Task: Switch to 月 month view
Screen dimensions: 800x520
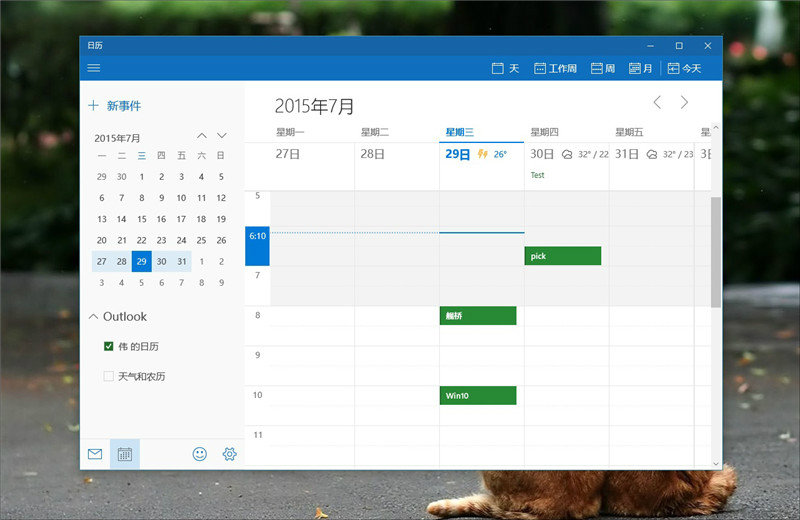Action: (x=640, y=68)
